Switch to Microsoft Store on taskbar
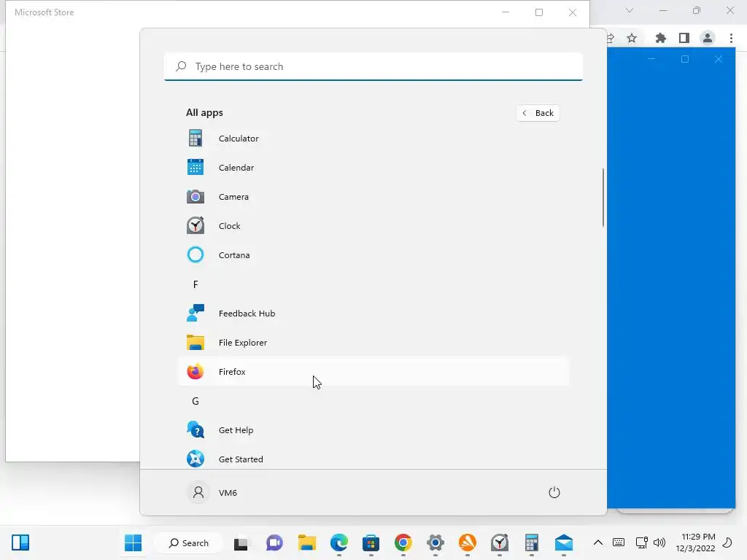This screenshot has width=747, height=560. 371,542
